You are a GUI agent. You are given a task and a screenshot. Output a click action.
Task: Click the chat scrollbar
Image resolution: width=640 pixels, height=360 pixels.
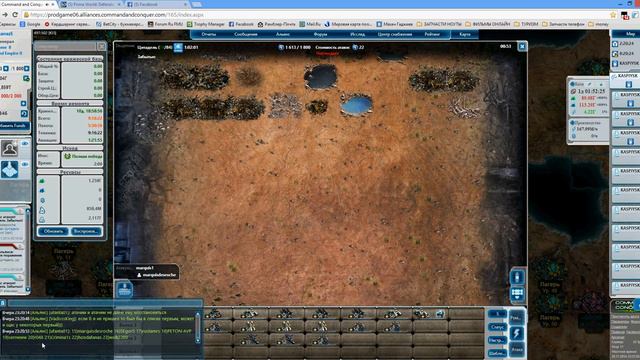click(x=198, y=327)
